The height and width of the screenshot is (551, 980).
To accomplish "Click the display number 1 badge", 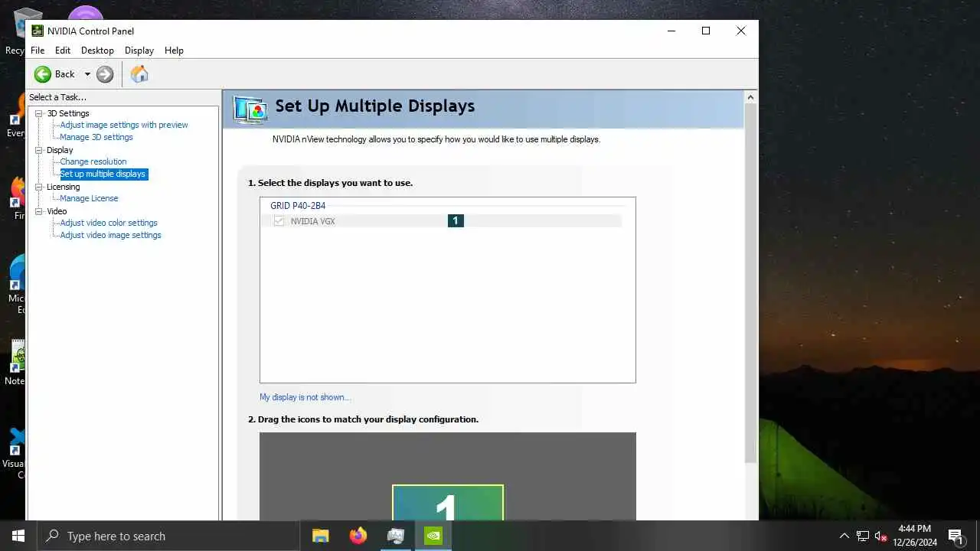I will 456,220.
